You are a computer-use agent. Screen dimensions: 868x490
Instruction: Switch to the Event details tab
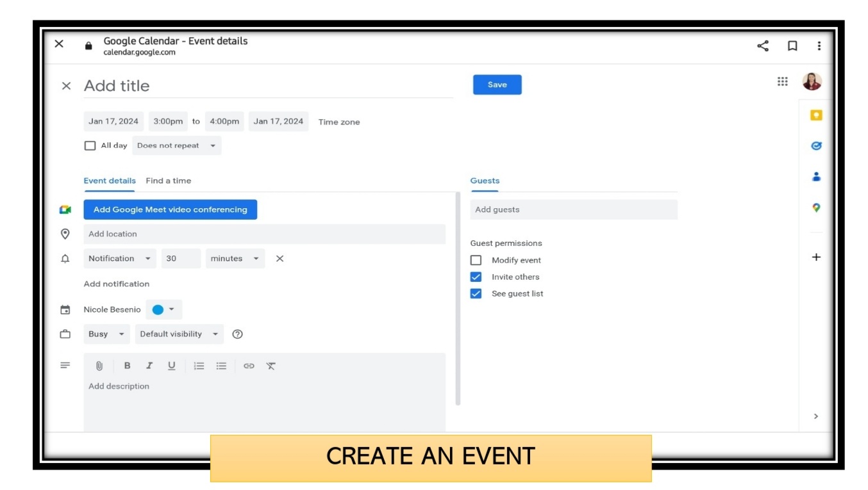pos(110,181)
